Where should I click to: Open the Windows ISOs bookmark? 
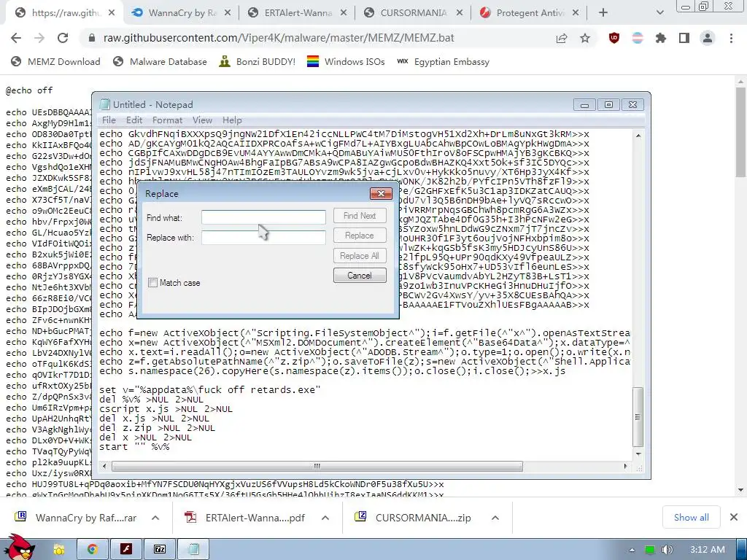[x=346, y=62]
